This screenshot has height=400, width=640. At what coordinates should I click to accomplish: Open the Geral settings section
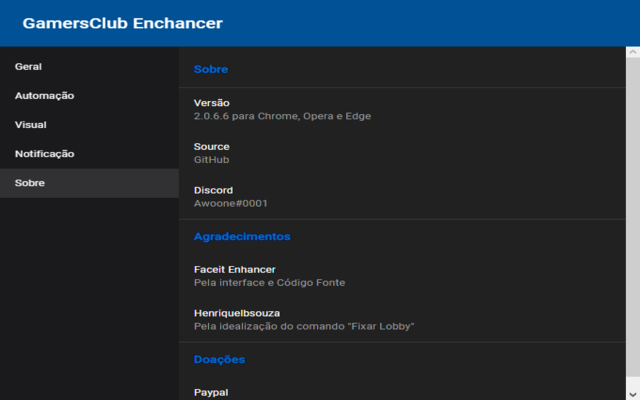click(89, 67)
